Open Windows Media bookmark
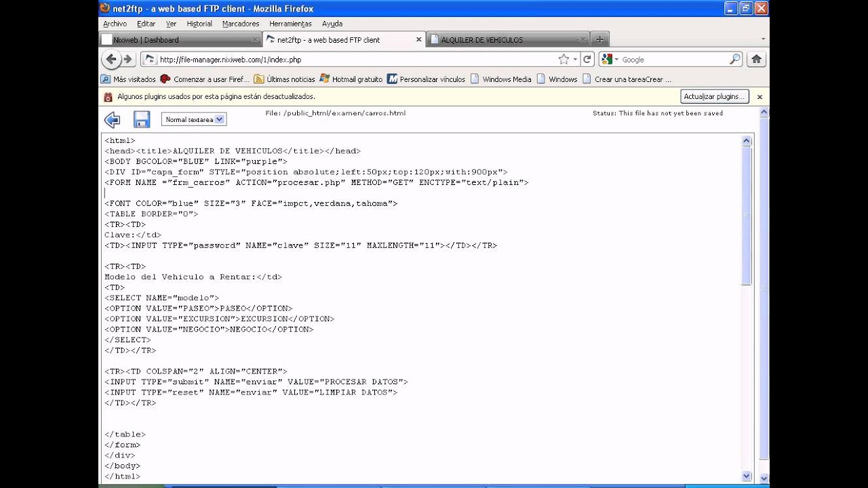This screenshot has height=488, width=868. (501, 79)
